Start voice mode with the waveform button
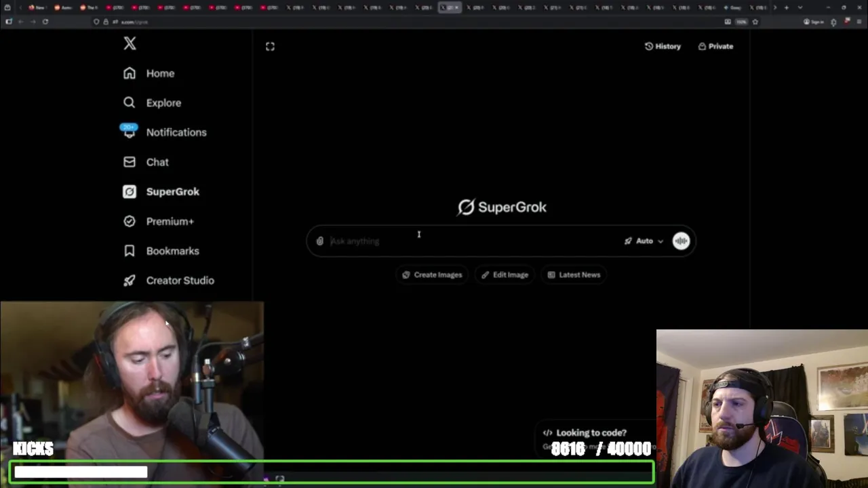 (x=681, y=241)
